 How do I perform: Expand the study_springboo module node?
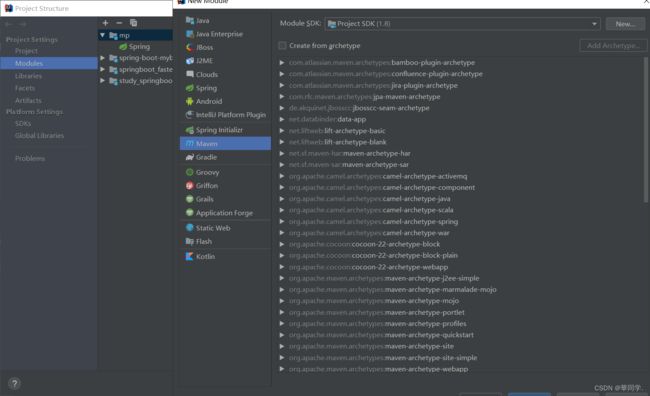[x=102, y=80]
